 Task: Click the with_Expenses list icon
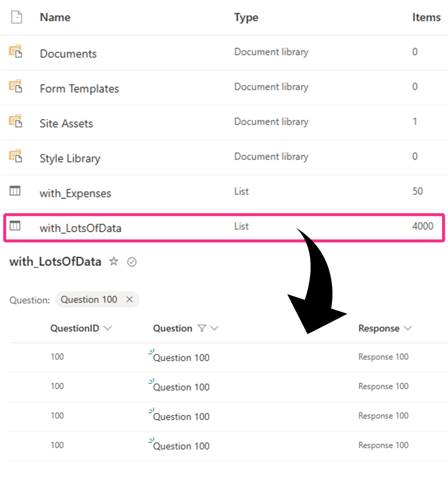click(x=15, y=191)
